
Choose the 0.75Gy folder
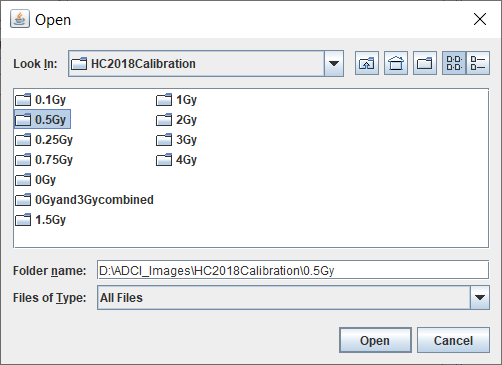point(44,160)
